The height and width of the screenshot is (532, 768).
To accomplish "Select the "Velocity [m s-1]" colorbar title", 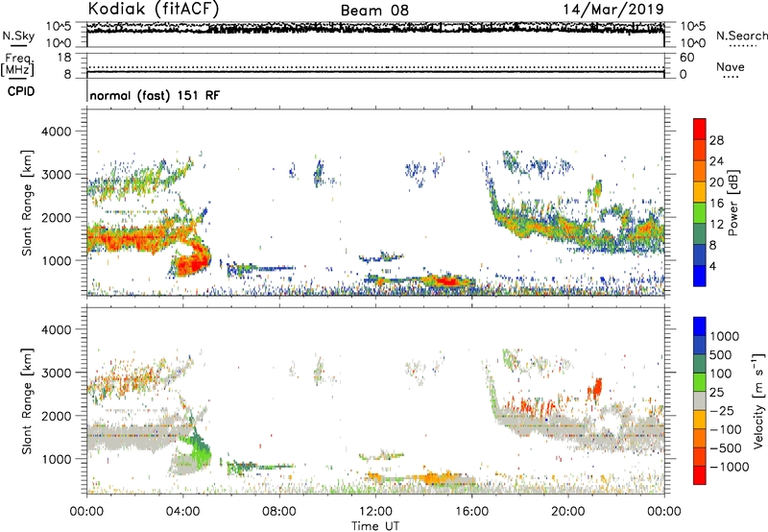I will point(758,400).
